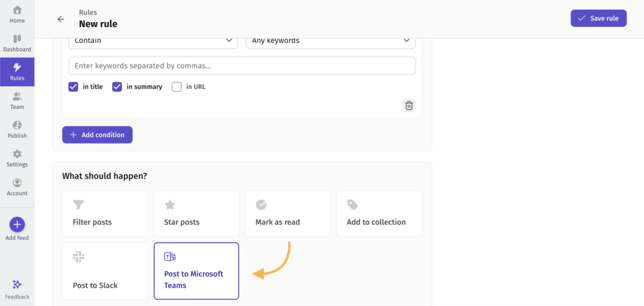
Task: Click the back arrow beside Rules
Action: [x=61, y=19]
